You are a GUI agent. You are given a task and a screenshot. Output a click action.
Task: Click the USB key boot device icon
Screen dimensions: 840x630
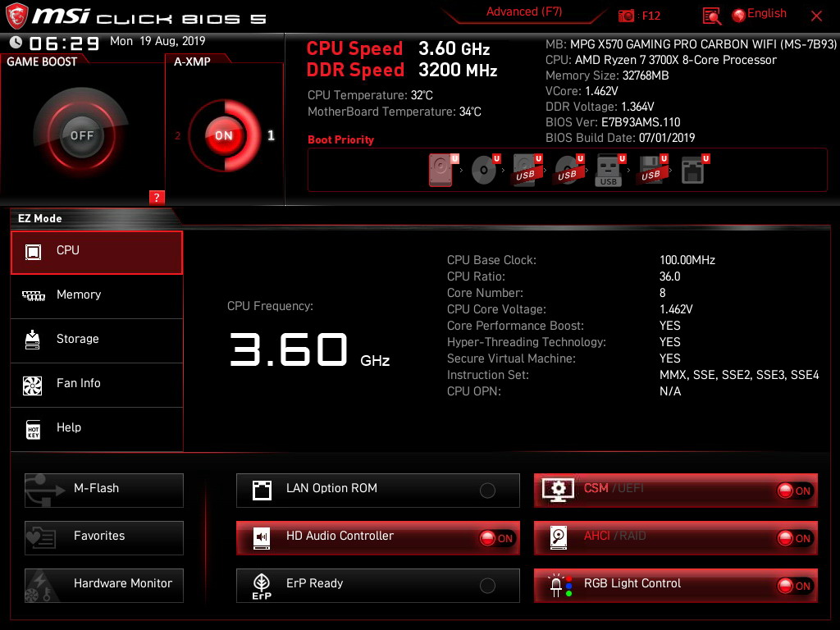point(608,171)
